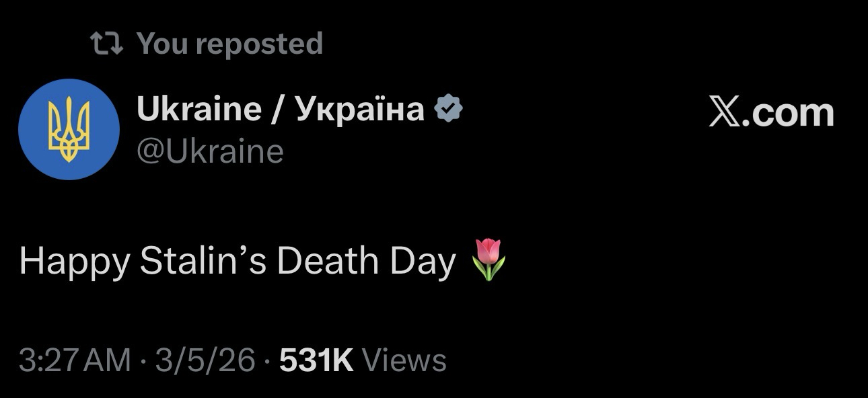Click the "Views" label
Screen dimensions: 868x398
[x=404, y=360]
